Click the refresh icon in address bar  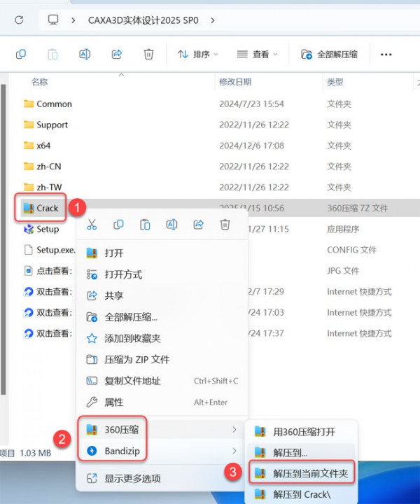coord(20,20)
